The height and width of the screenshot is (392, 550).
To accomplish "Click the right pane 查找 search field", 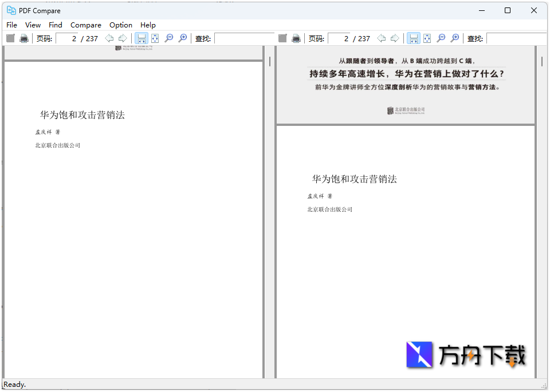I will 516,38.
